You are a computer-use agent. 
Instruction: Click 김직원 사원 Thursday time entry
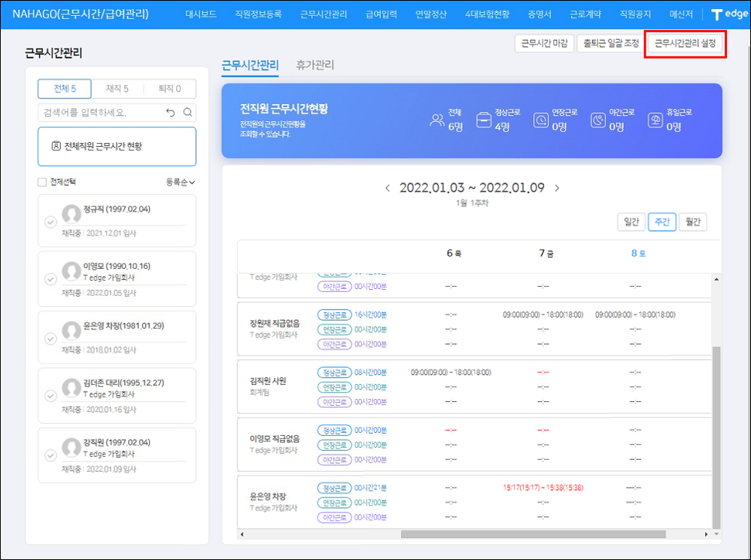tap(451, 373)
